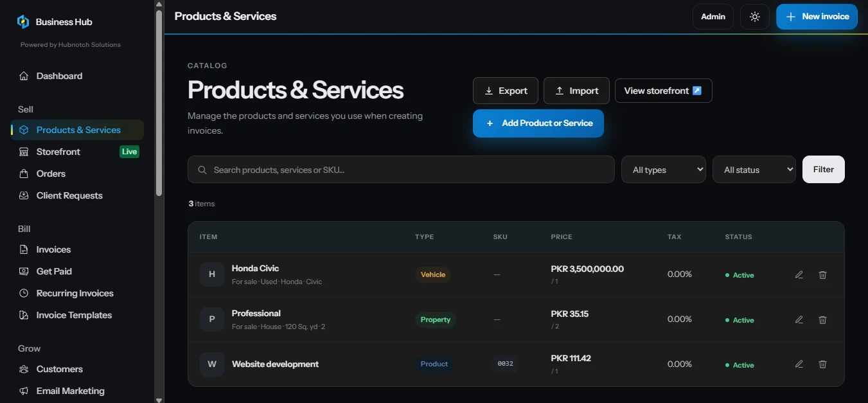Edit Website development using the pencil icon

click(x=799, y=364)
